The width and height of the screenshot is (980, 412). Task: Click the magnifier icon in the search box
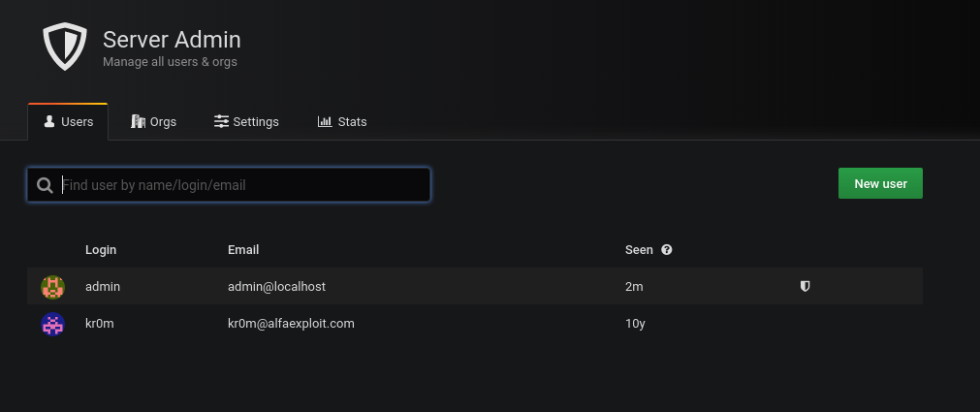(45, 185)
